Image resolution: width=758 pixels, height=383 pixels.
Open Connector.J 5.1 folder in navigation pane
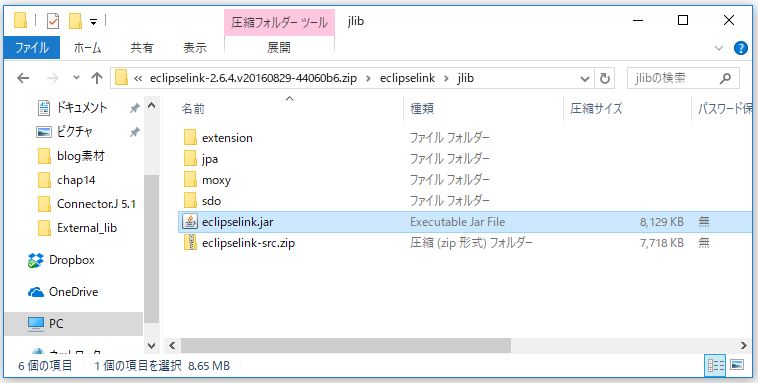tap(96, 204)
